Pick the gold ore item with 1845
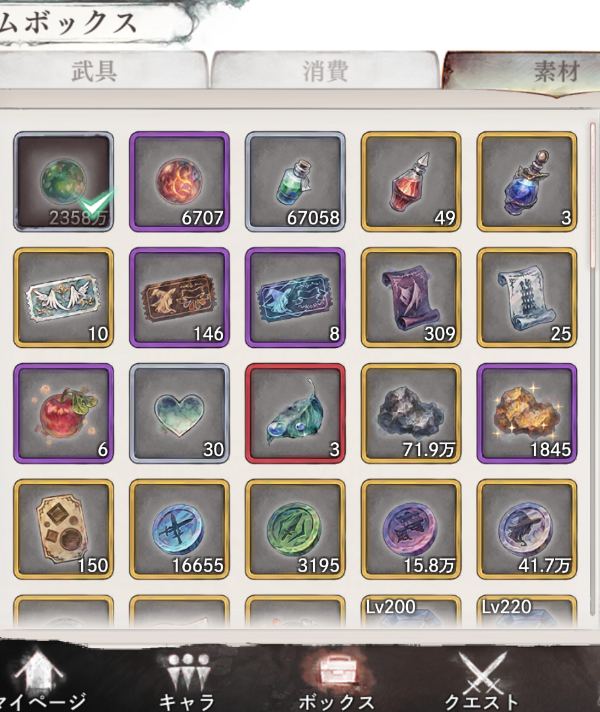The height and width of the screenshot is (712, 600). click(527, 413)
